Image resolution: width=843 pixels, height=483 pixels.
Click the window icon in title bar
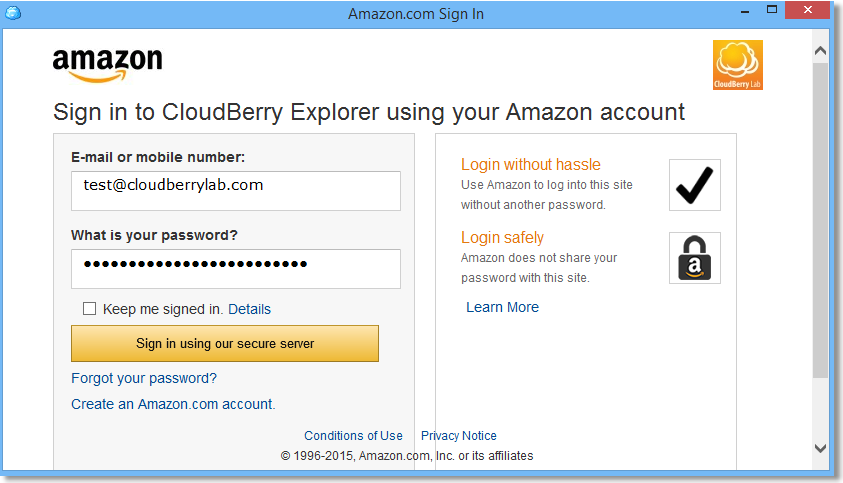pyautogui.click(x=13, y=13)
